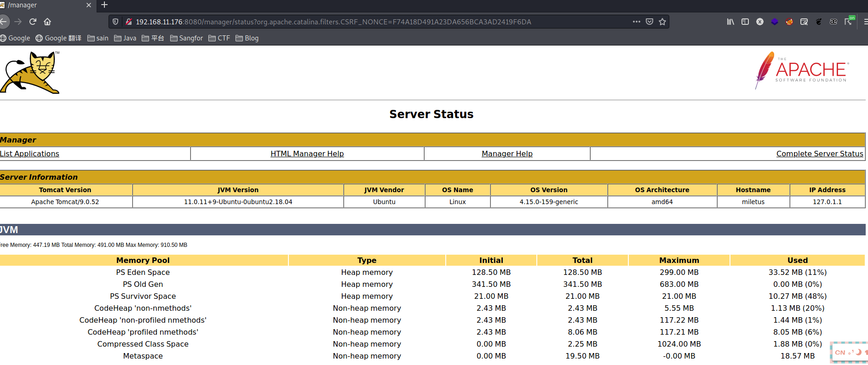The height and width of the screenshot is (365, 868).
Task: Open the Manager Help link
Action: click(x=507, y=154)
